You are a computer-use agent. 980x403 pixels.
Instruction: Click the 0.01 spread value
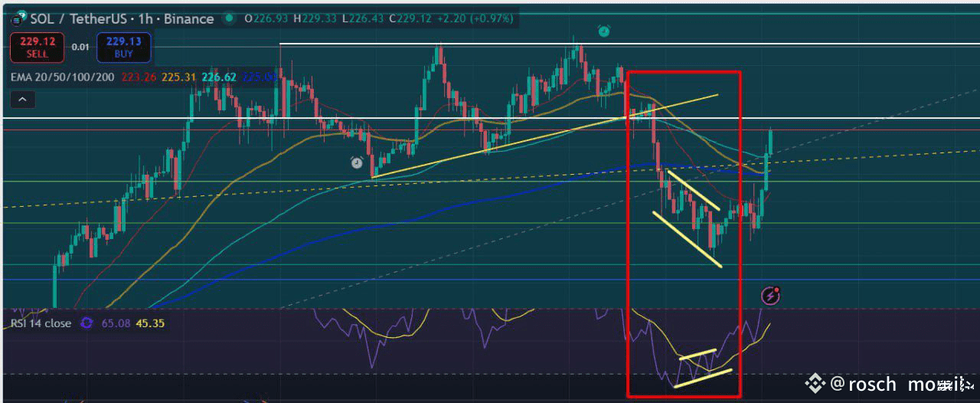(x=80, y=47)
